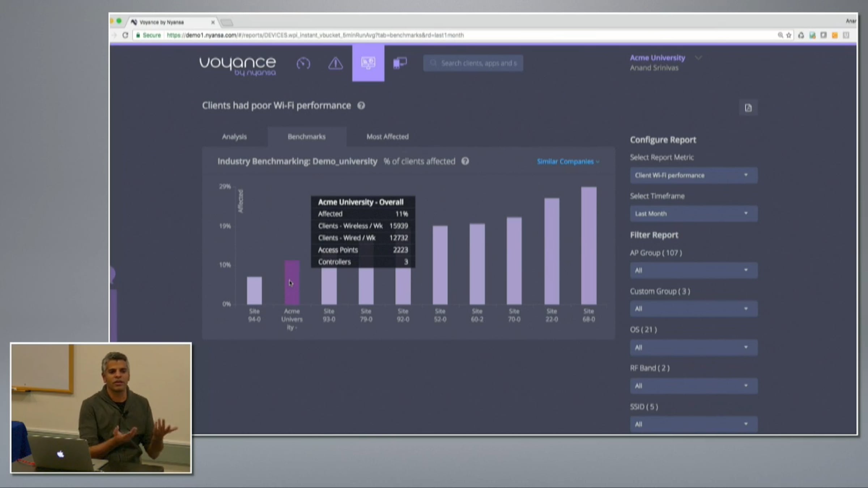
Task: Expand Client Wi-Fi performance metric dropdown
Action: (693, 175)
